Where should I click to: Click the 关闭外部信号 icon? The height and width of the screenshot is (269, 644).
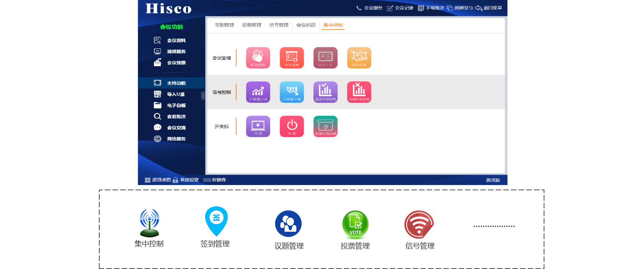(x=359, y=92)
